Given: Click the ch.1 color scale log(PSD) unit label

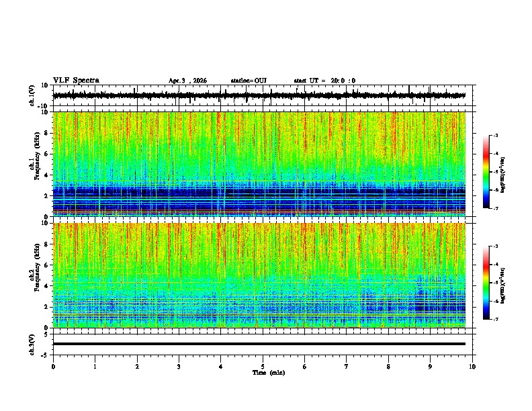Looking at the screenshot, I should [503, 175].
